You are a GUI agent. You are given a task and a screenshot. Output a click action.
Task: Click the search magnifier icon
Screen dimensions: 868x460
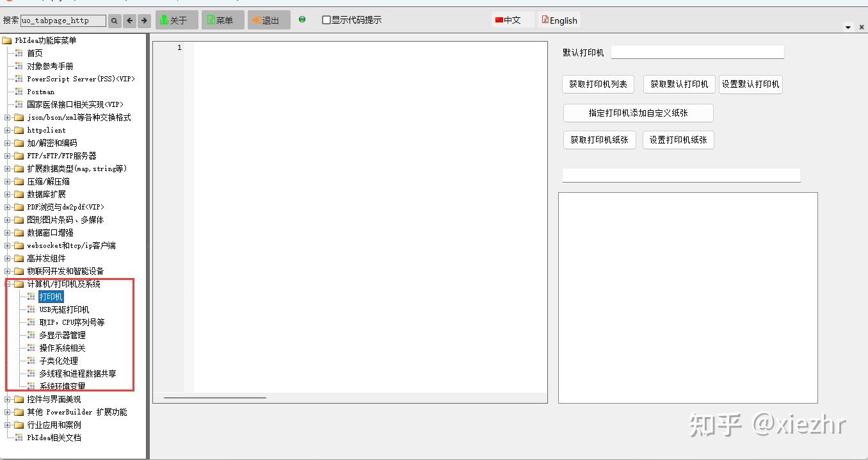[x=115, y=21]
